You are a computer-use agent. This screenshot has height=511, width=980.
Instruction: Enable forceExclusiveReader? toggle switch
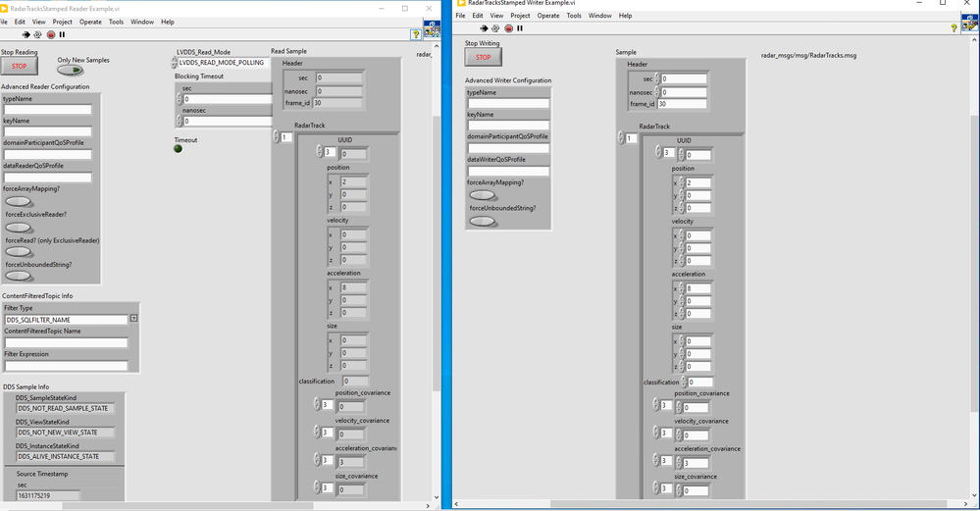click(19, 227)
